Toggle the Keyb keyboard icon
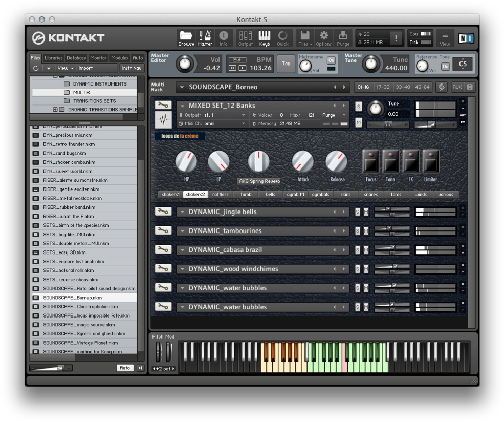Viewport: 504px width, 422px height. [265, 38]
